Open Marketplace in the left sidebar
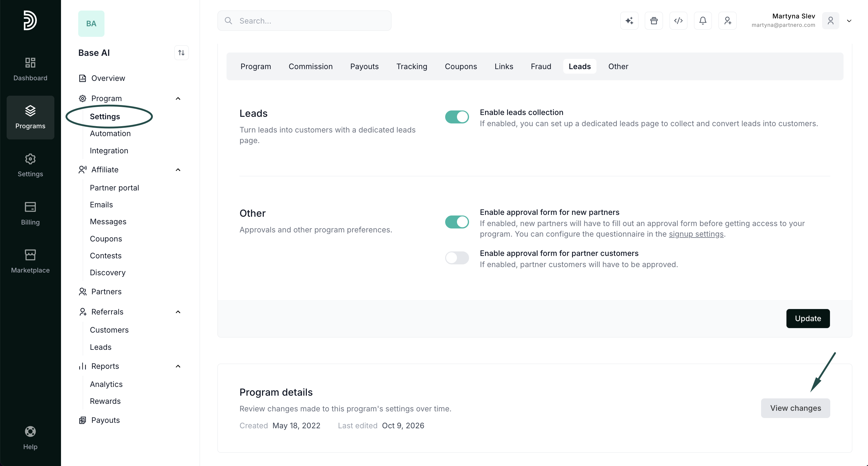868x466 pixels. point(30,262)
